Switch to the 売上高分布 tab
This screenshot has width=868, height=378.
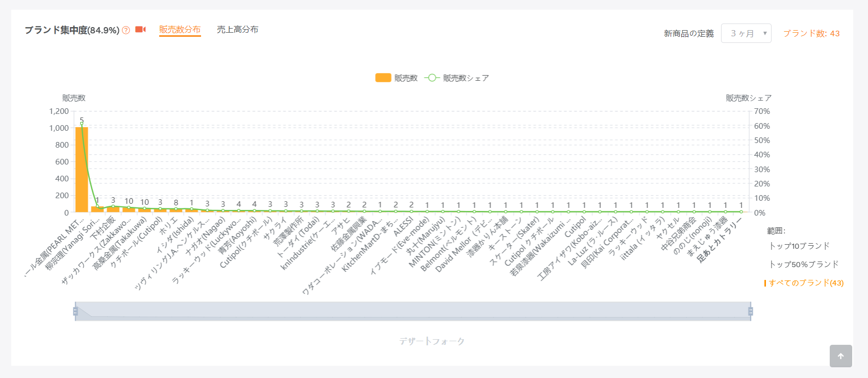237,30
